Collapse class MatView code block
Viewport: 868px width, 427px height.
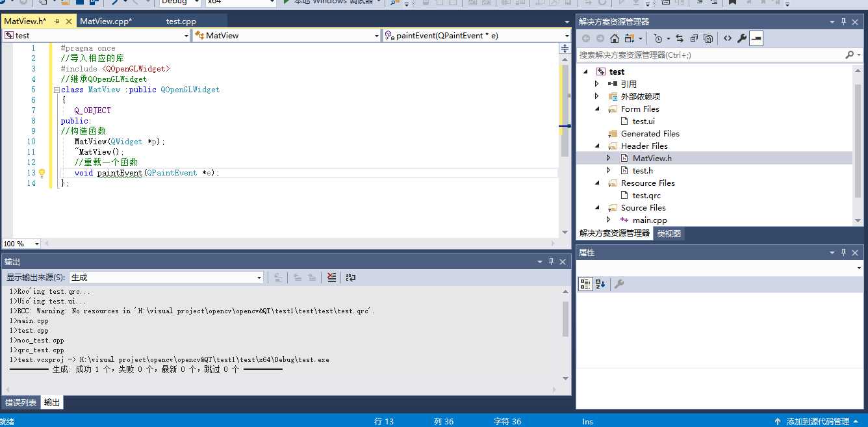(57, 90)
